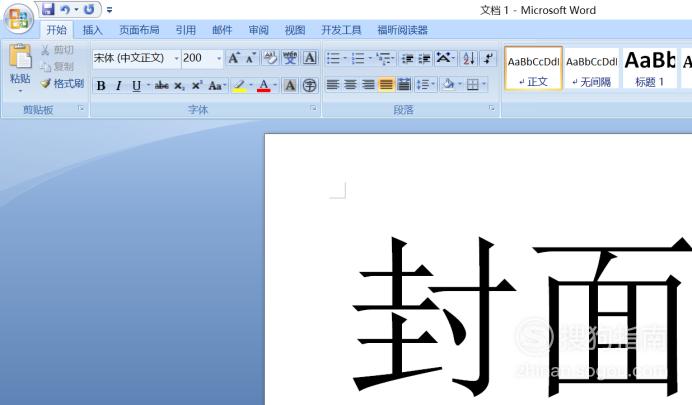
Task: Open Chinese layout (Asian typography) menu
Action: point(445,58)
